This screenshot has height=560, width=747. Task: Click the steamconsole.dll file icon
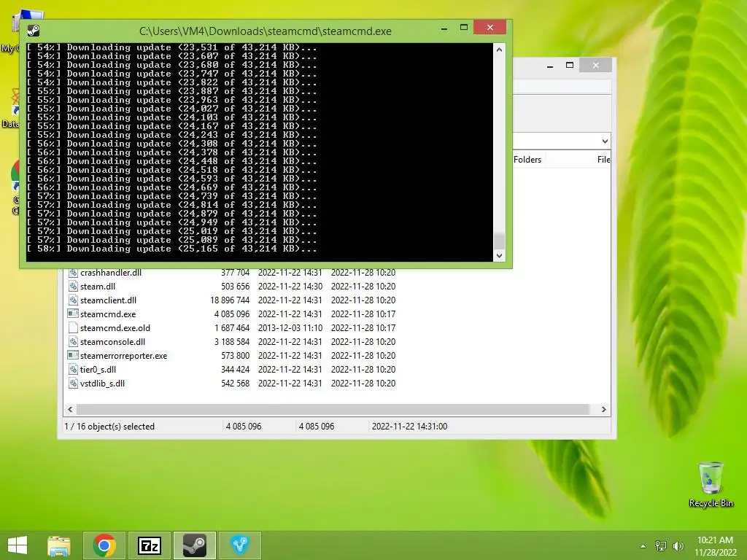click(x=73, y=342)
